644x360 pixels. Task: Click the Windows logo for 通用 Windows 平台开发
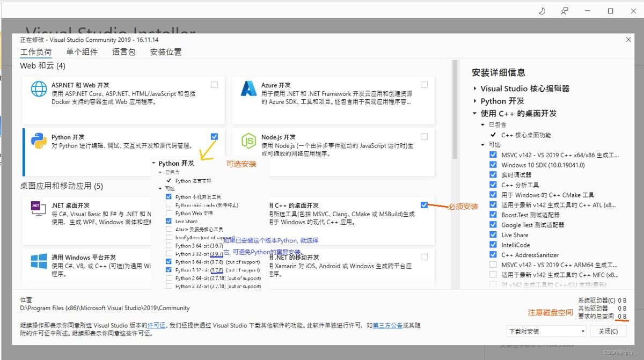[39, 261]
